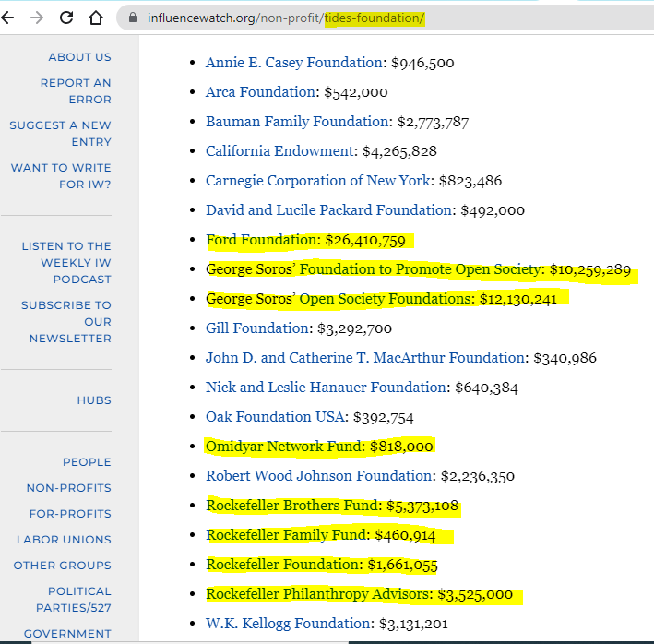Open Foundation to Promote Open Society link
Image resolution: width=654 pixels, height=644 pixels.
(420, 269)
